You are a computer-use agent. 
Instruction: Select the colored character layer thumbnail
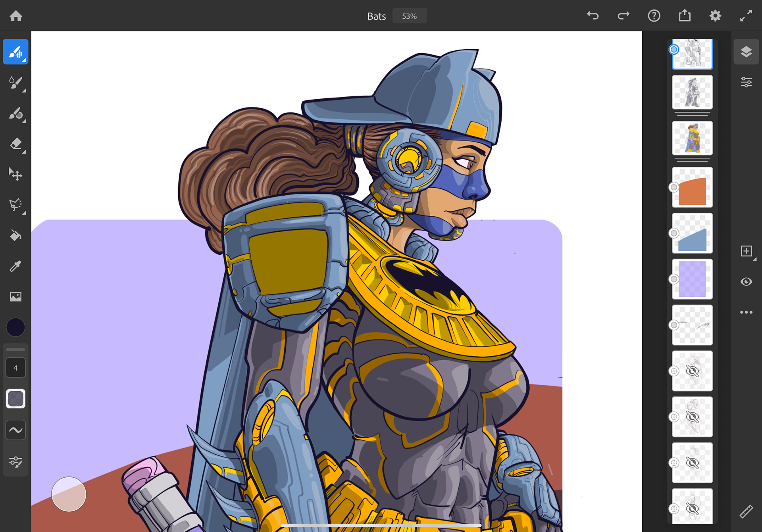click(692, 138)
